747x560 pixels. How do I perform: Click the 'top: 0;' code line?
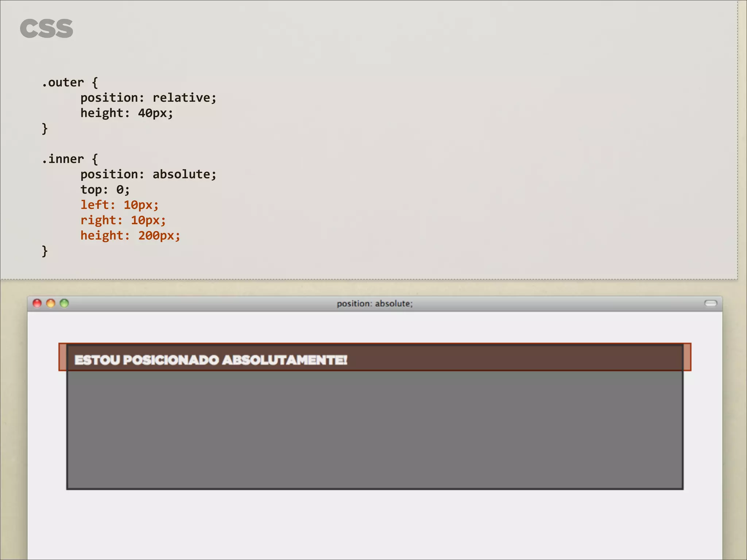pos(105,190)
